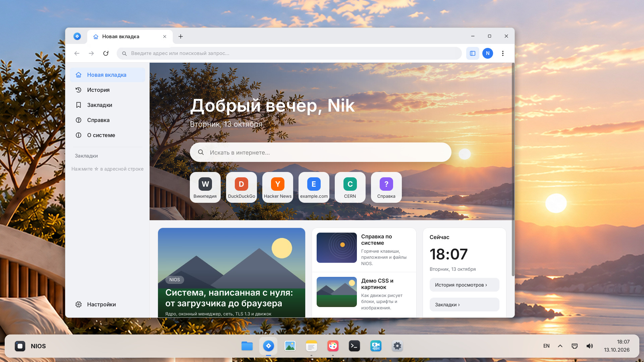The width and height of the screenshot is (644, 362).
Task: Click the Искать в интернете search field
Action: [x=320, y=153]
